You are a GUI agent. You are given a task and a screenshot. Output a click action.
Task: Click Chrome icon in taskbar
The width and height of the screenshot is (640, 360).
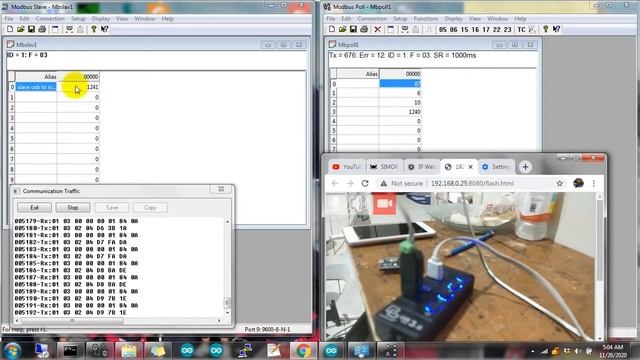click(x=303, y=351)
